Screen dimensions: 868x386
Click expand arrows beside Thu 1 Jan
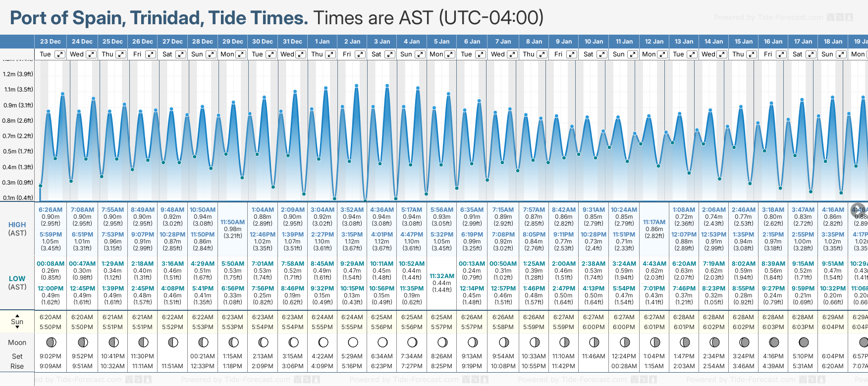coord(330,54)
